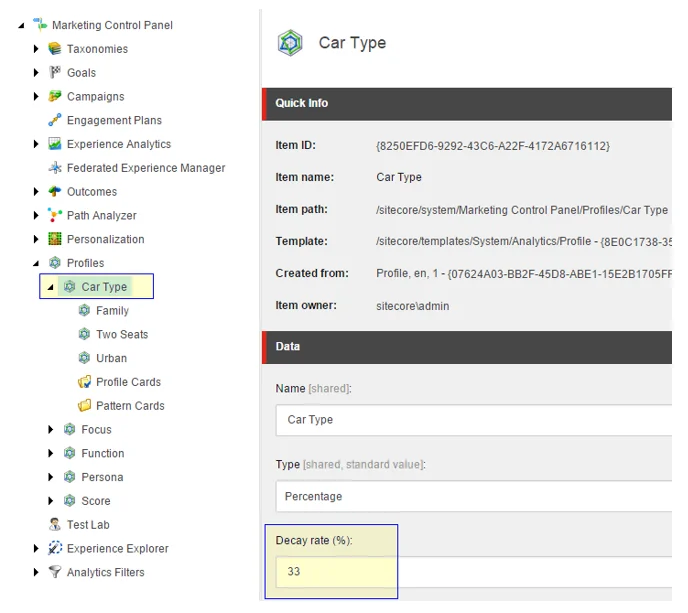Click the Created from Profile value
This screenshot has height=613, width=688.
[523, 273]
